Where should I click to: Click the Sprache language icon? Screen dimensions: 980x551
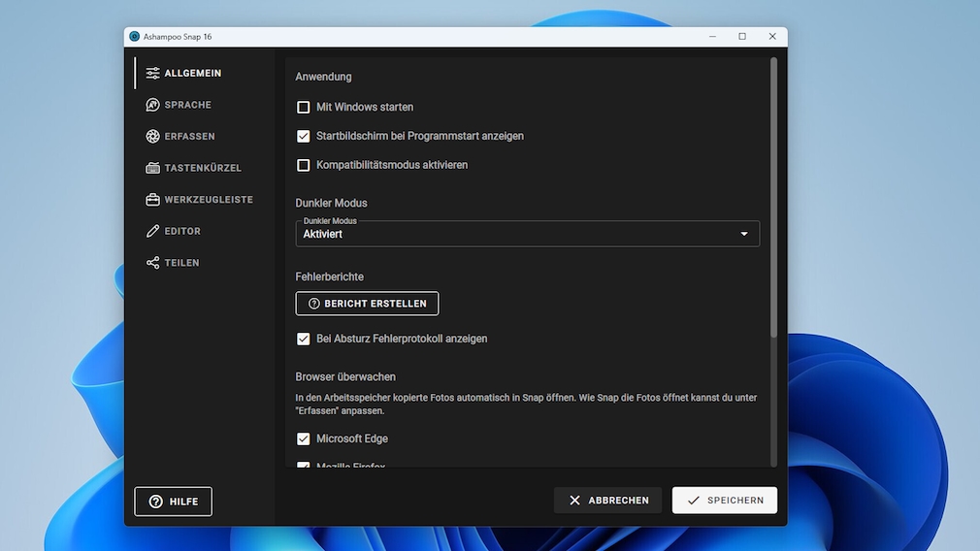point(152,105)
